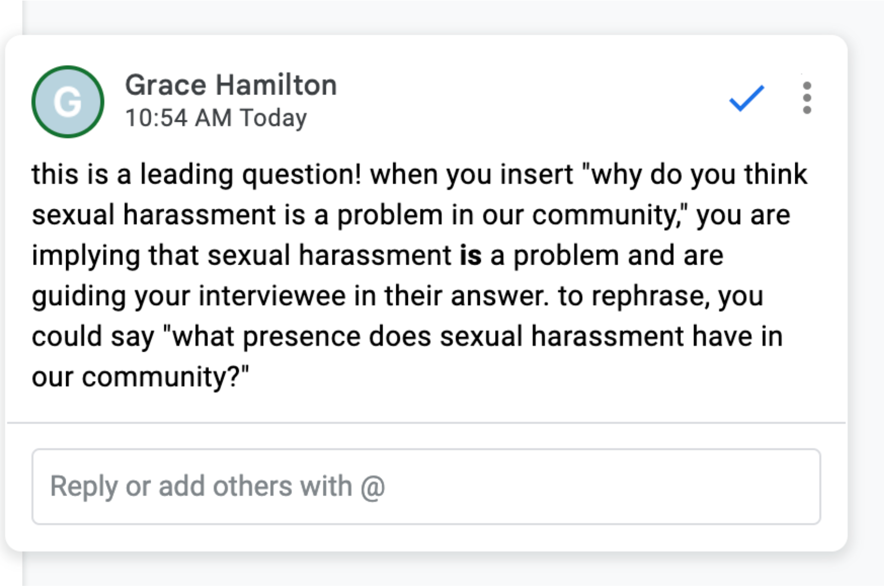
Task: Click the 10:54 AM Today timestamp
Action: coord(216,118)
